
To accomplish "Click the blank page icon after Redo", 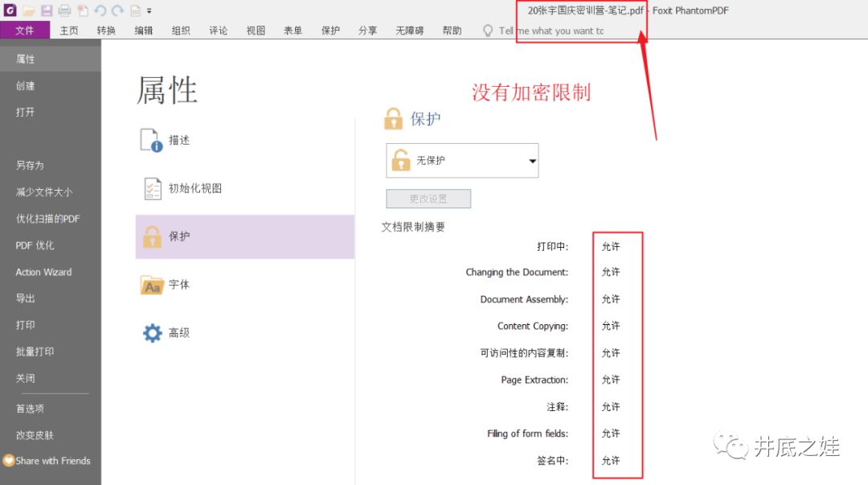I will pos(135,10).
